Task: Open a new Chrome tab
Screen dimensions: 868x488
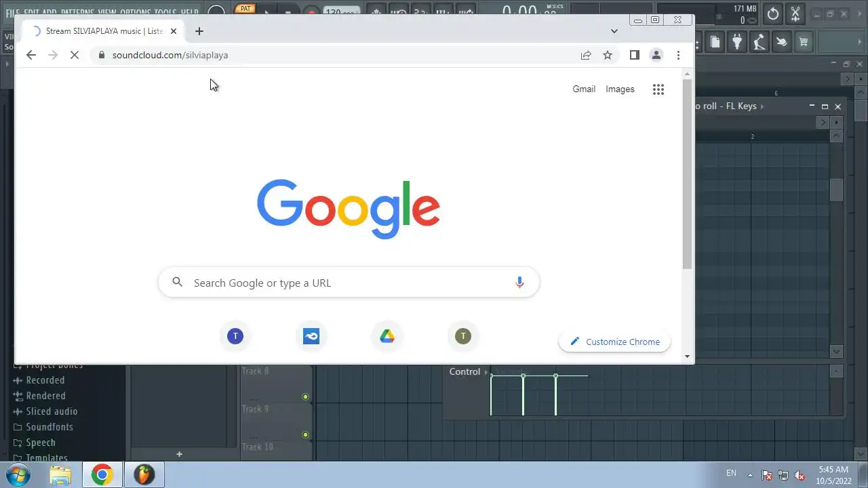Action: 199,31
